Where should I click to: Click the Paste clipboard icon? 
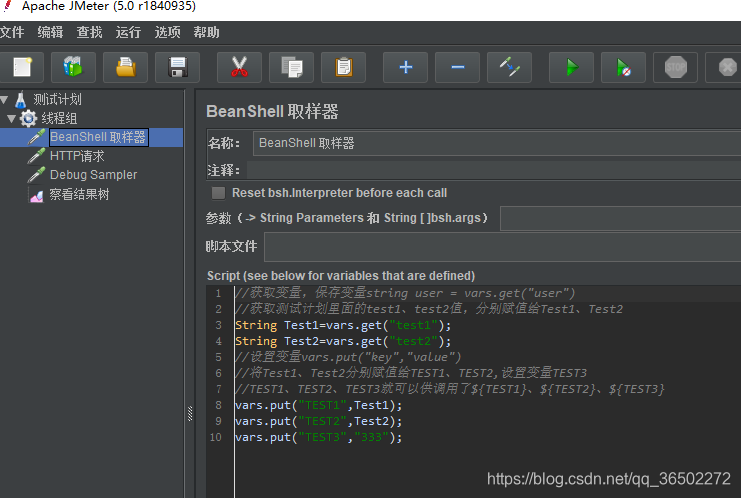344,67
